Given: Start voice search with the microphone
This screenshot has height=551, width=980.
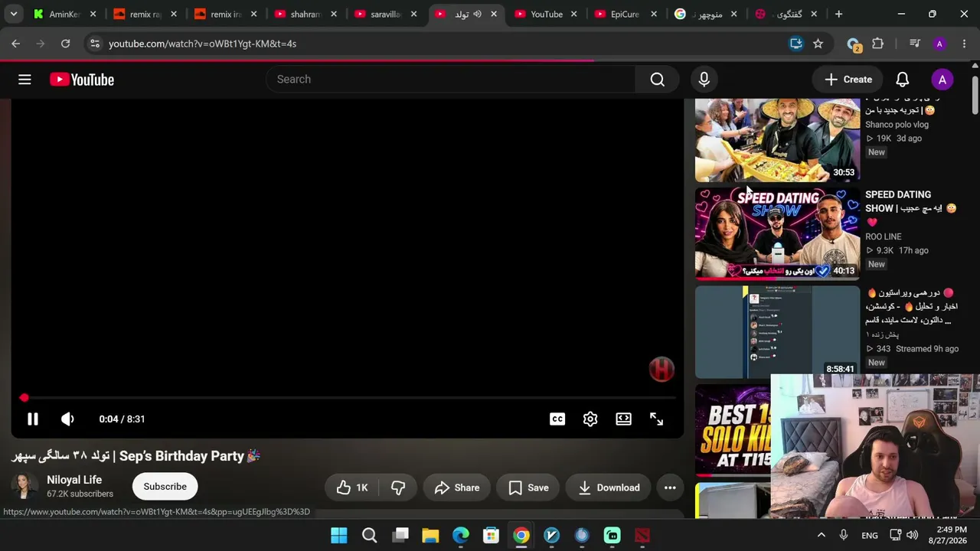Looking at the screenshot, I should click(704, 80).
